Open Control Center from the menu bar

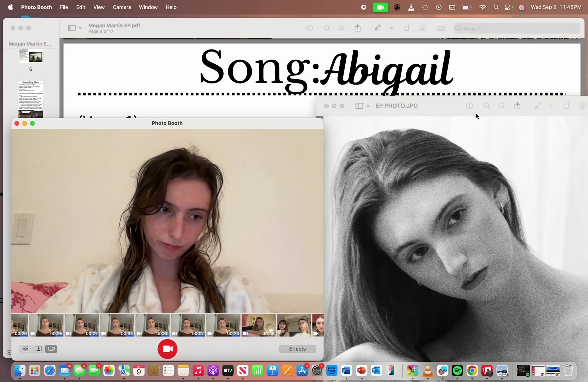508,7
